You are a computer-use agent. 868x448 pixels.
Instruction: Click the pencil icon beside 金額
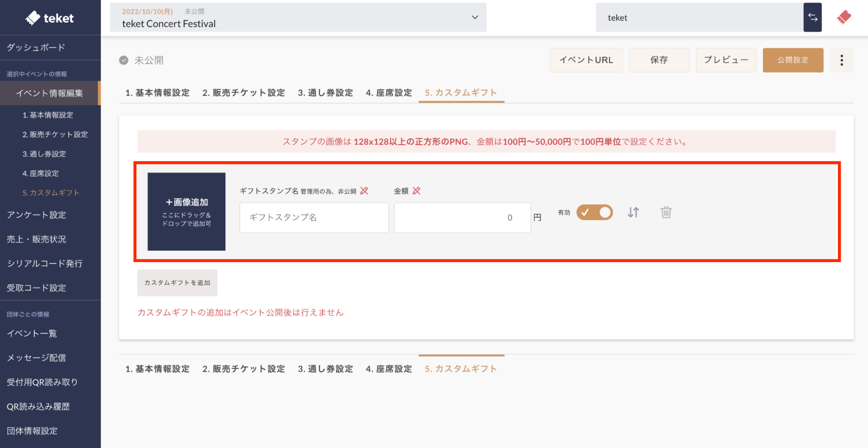click(416, 191)
